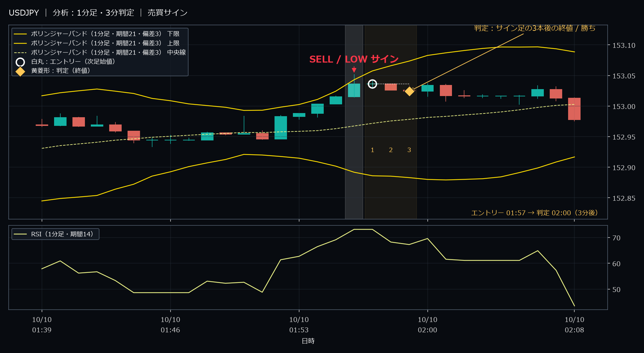Viewport: 644px width, 353px height.
Task: Click the RSI axis label 50
Action: 616,289
